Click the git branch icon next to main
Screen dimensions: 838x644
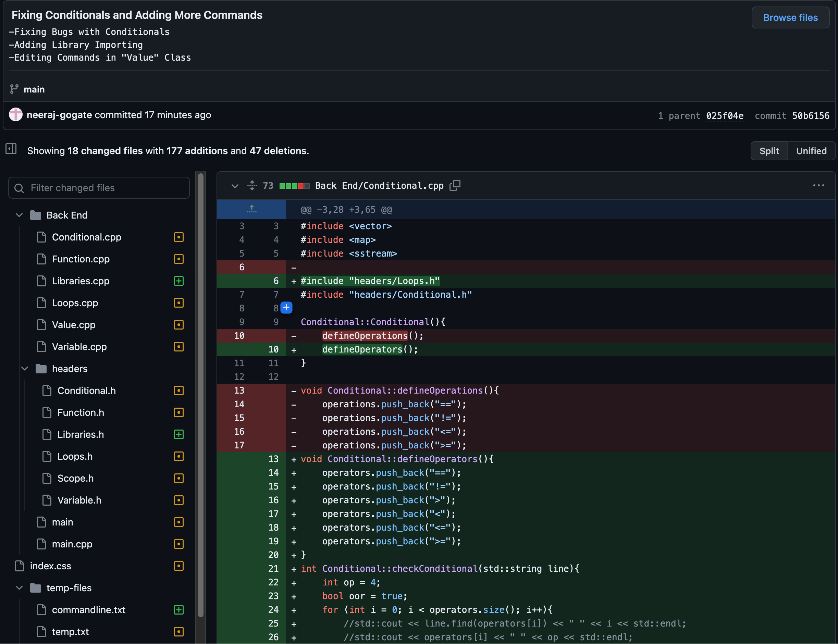point(14,89)
